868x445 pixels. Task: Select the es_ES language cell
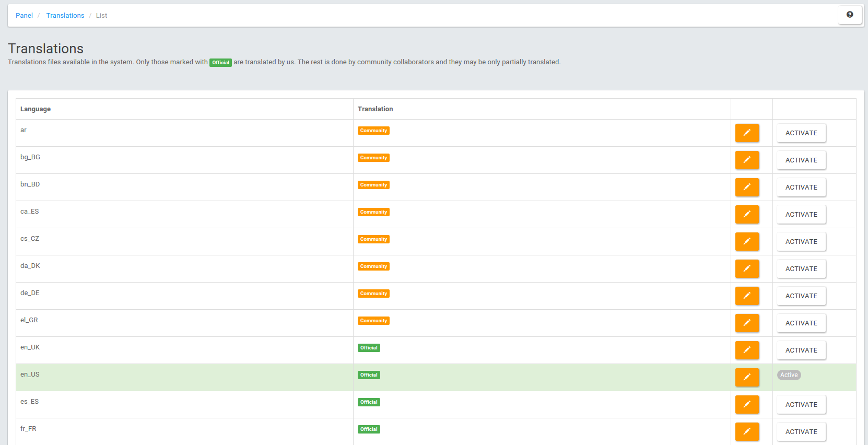coord(184,404)
